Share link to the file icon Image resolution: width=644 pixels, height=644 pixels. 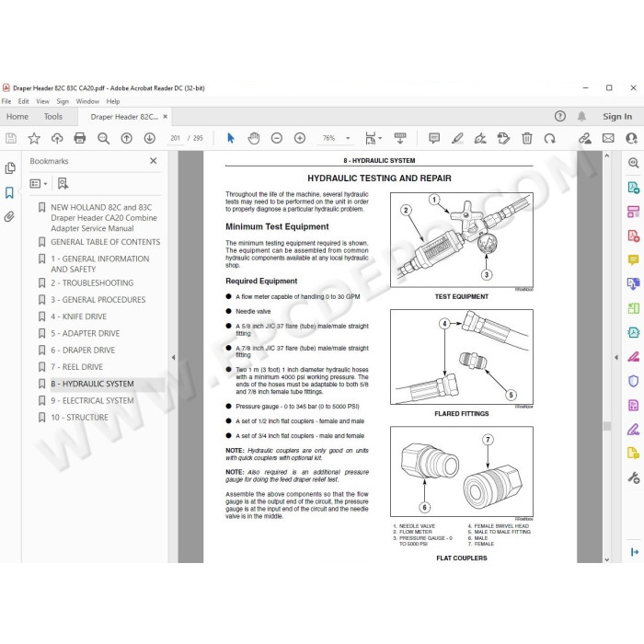(585, 138)
